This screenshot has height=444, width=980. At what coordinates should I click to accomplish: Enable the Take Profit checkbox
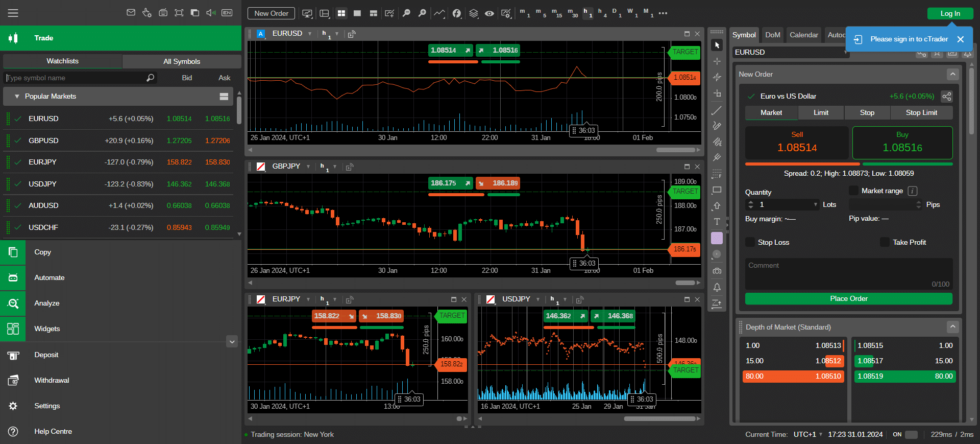click(885, 242)
